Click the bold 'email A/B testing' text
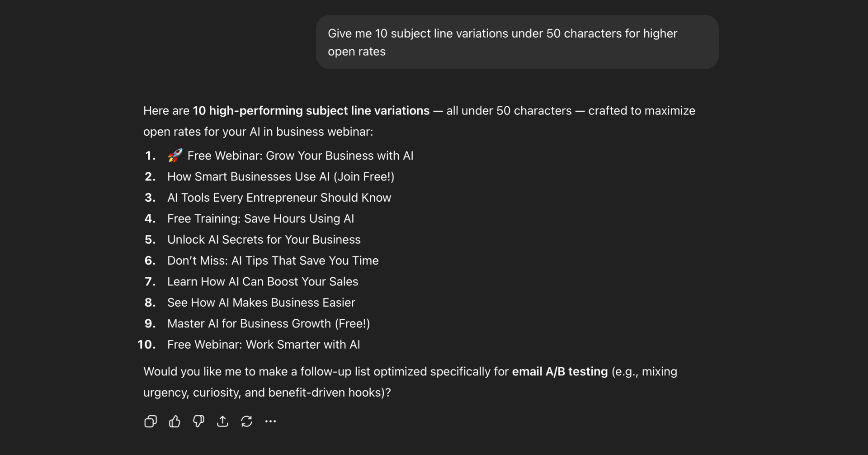Image resolution: width=868 pixels, height=455 pixels. 559,371
